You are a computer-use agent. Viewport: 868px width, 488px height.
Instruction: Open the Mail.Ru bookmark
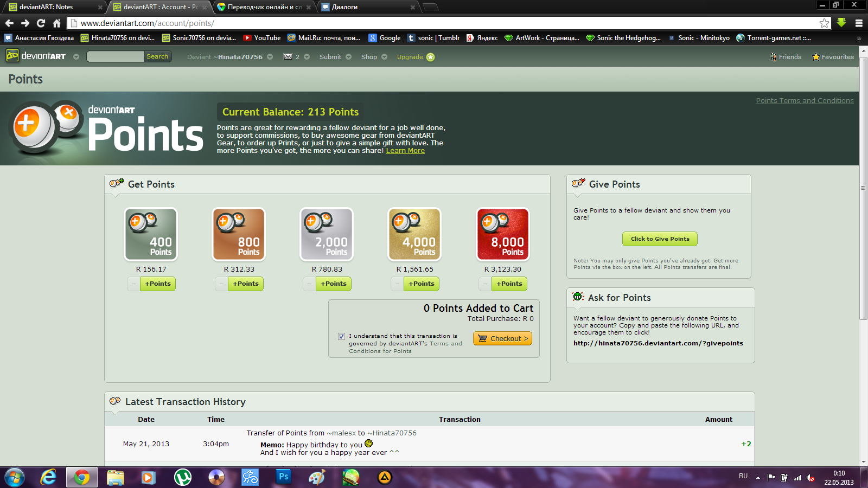324,38
